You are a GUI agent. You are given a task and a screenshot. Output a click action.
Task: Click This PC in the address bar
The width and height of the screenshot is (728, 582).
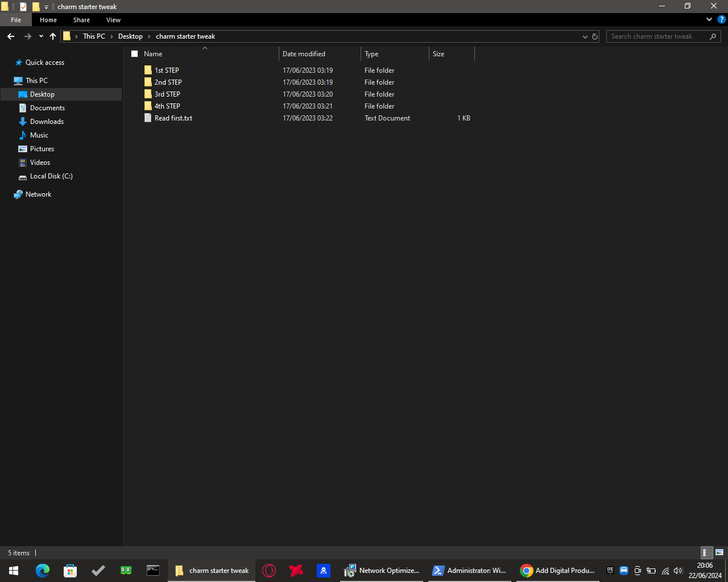point(94,36)
